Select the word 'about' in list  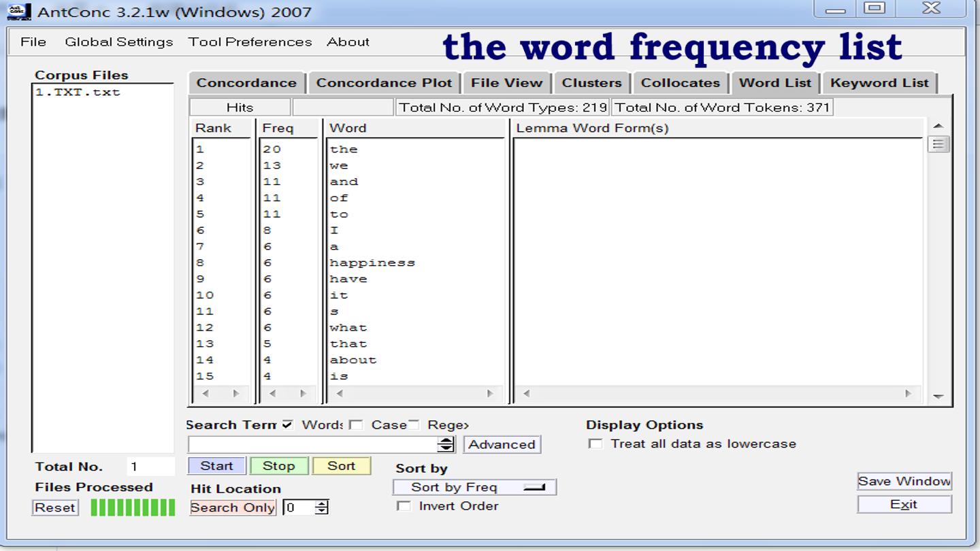point(353,360)
